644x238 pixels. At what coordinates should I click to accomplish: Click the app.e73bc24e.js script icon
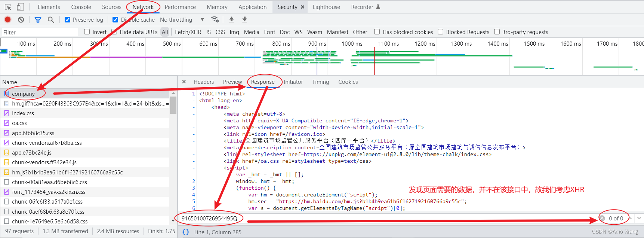(6, 152)
